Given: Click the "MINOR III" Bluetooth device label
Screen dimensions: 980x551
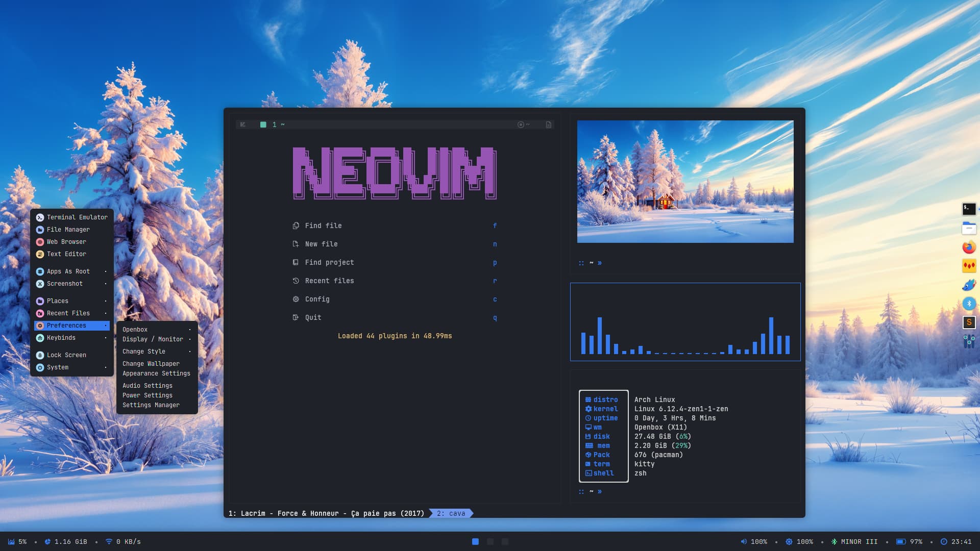Looking at the screenshot, I should click(859, 542).
